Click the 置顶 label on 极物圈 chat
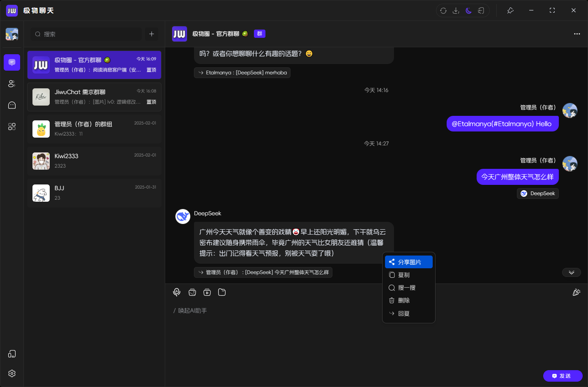588x387 pixels. pyautogui.click(x=151, y=70)
